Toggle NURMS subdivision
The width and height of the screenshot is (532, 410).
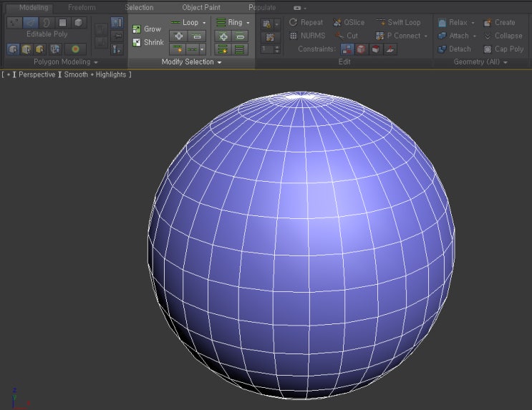[x=307, y=36]
